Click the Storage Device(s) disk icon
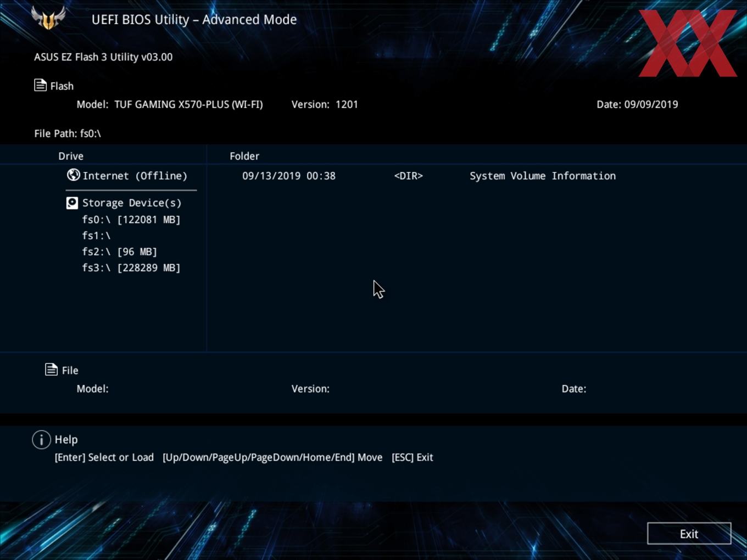 72,203
